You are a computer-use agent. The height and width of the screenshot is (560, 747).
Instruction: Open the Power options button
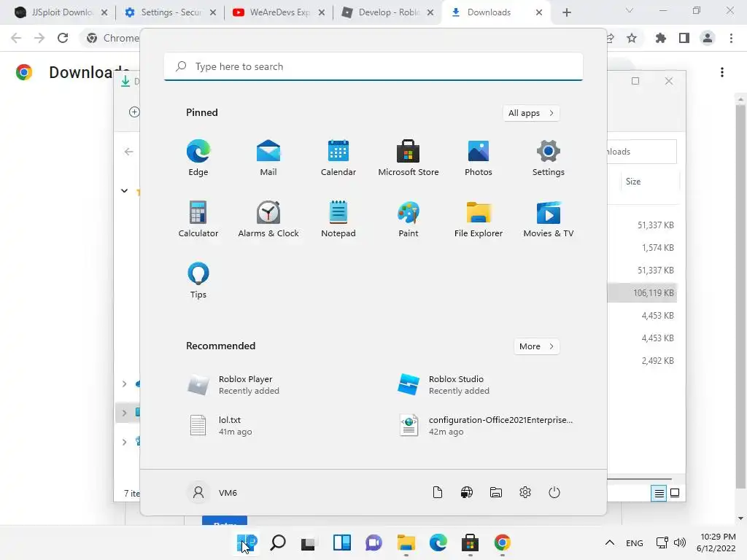[x=554, y=492]
